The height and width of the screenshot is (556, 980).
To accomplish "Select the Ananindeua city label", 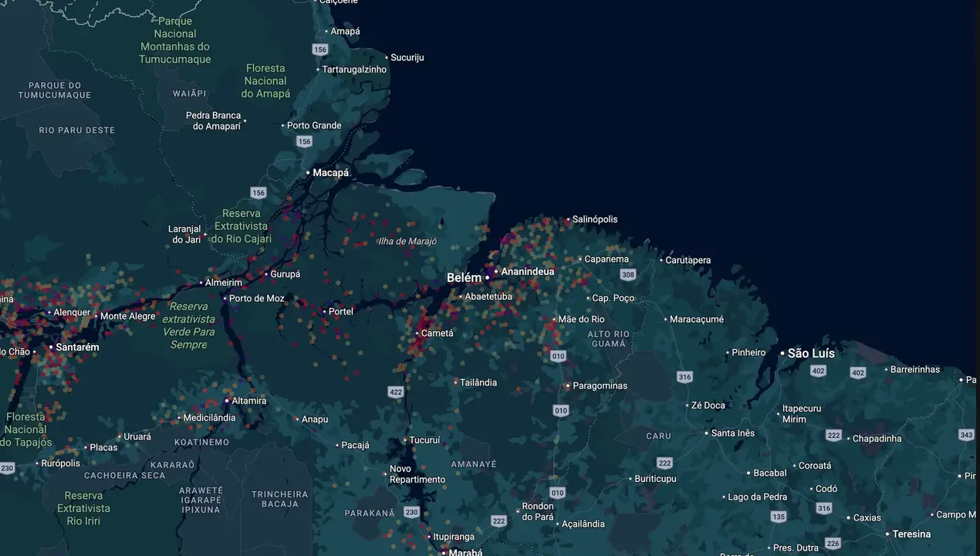I will 528,272.
